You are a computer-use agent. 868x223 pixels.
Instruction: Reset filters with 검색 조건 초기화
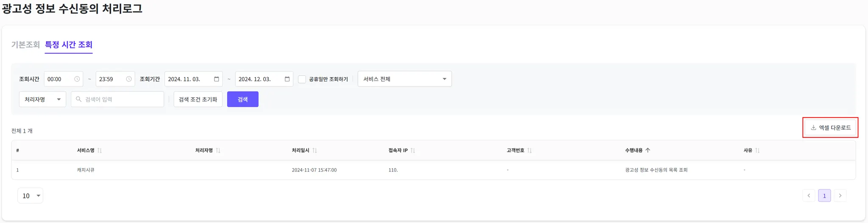point(198,100)
